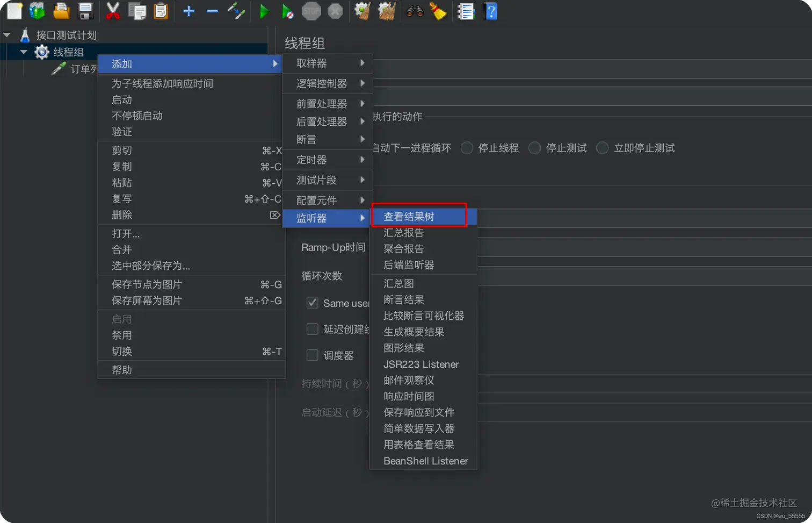
Task: Click 汇总报告 listener option
Action: pos(404,232)
